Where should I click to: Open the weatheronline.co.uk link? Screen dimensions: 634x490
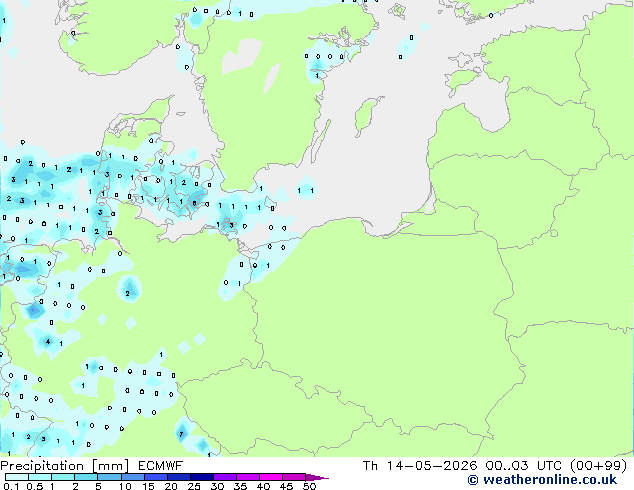(542, 480)
